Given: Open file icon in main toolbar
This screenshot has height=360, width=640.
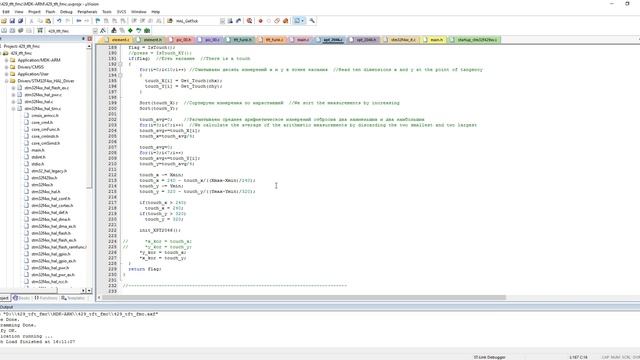Looking at the screenshot, I should (x=4, y=21).
